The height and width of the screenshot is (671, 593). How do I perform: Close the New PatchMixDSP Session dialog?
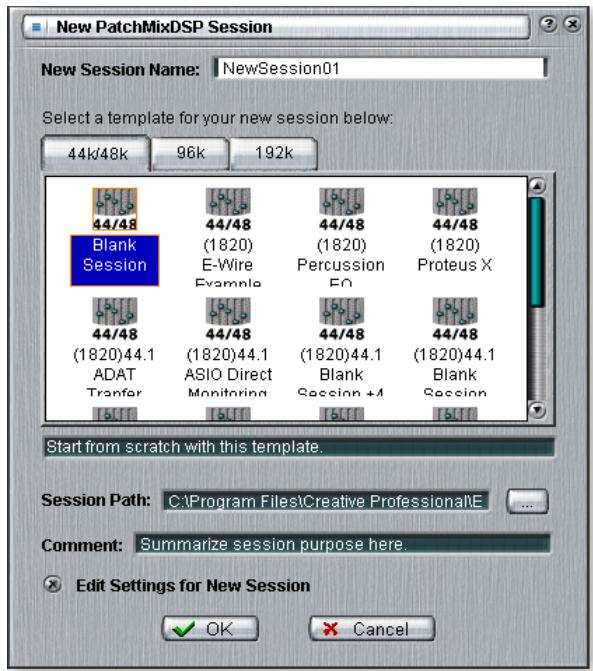572,24
